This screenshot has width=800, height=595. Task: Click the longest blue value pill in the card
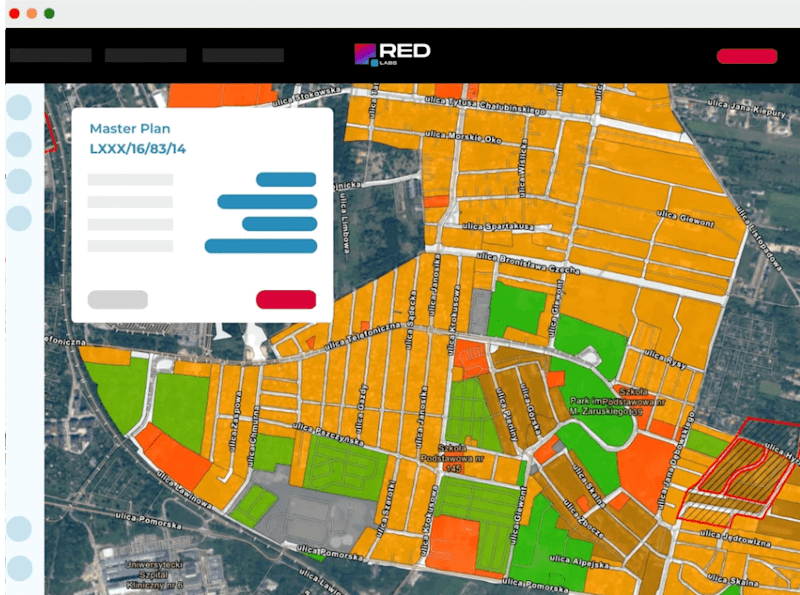(261, 246)
